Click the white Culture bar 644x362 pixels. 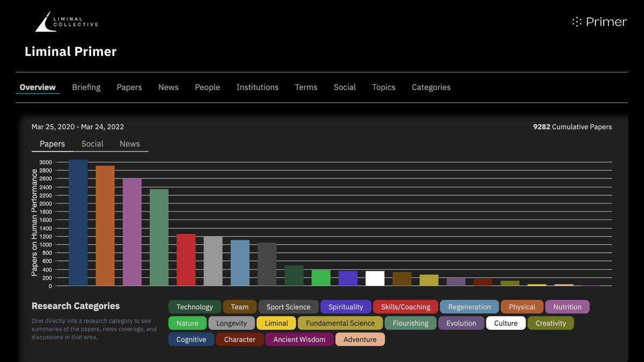point(375,278)
